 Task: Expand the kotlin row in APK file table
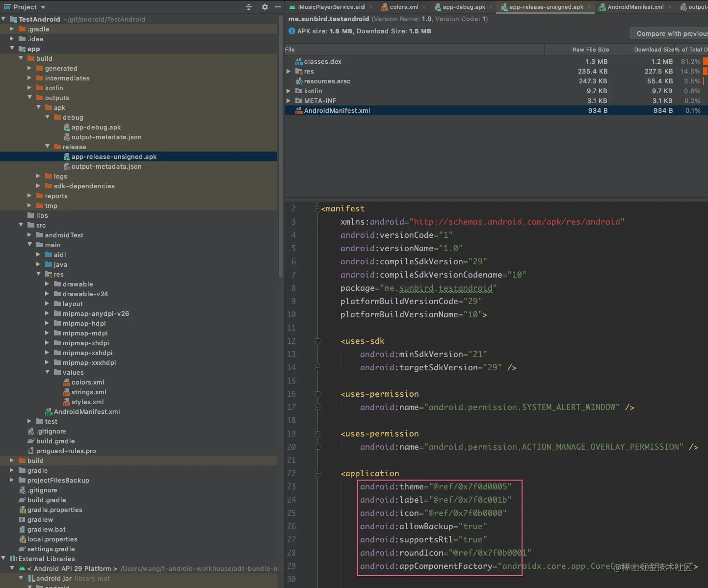pyautogui.click(x=289, y=91)
